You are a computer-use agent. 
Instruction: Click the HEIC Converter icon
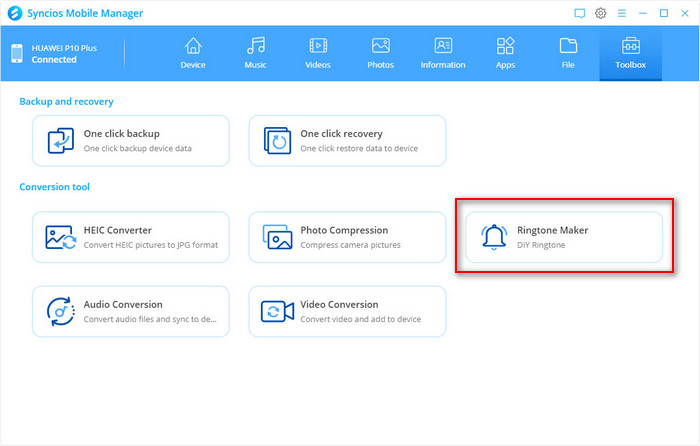click(61, 237)
